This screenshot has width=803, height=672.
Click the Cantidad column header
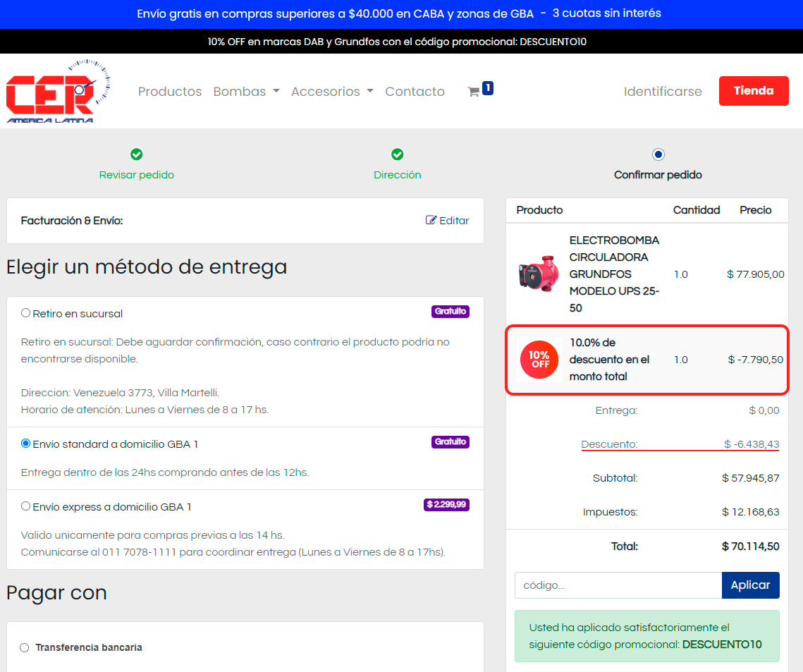tap(696, 210)
